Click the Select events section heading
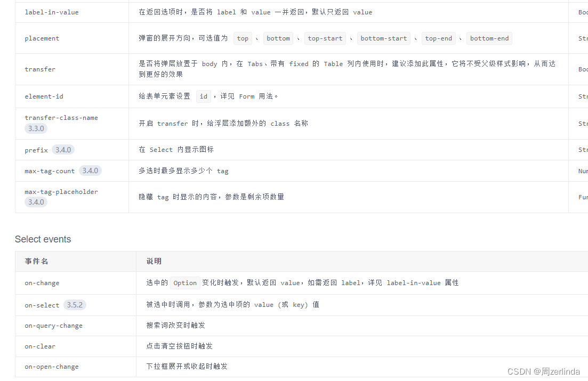This screenshot has width=588, height=381. (x=43, y=239)
